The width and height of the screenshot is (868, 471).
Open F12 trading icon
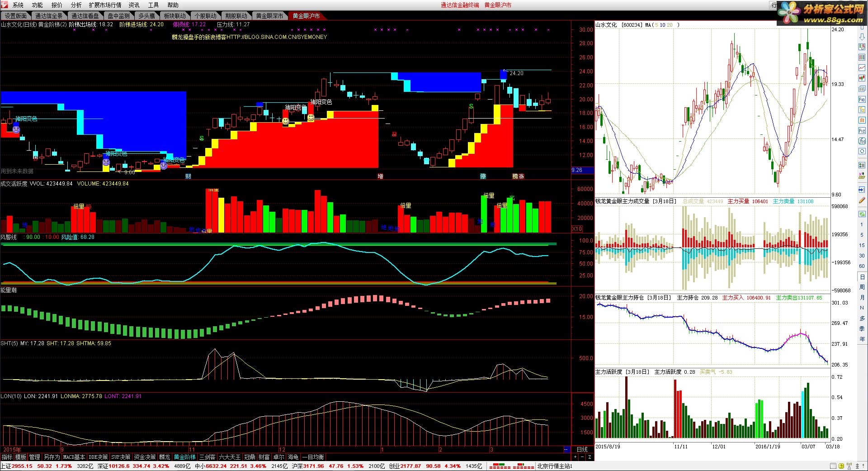pos(862,131)
